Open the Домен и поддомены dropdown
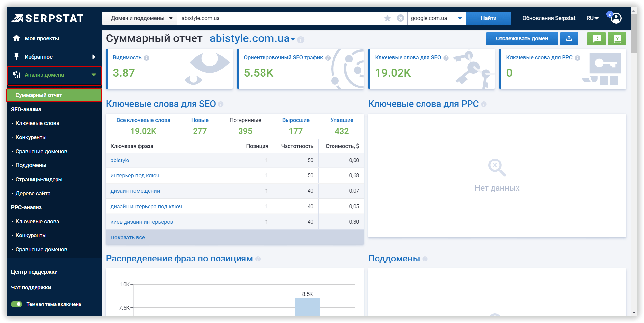The width and height of the screenshot is (644, 323). coord(142,18)
